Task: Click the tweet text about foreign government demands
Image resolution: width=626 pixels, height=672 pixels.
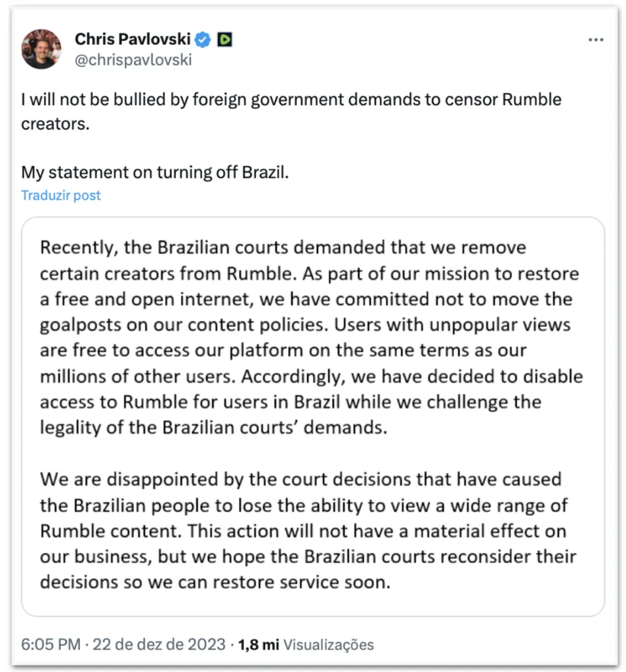Action: pyautogui.click(x=291, y=112)
